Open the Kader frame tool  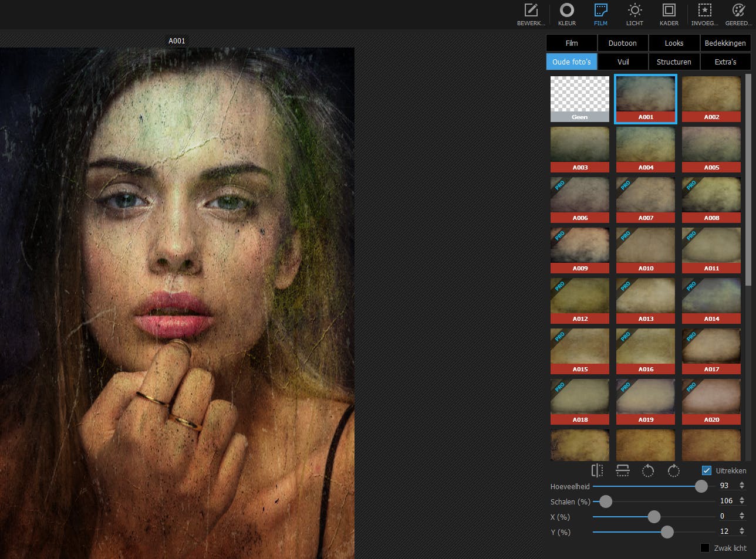tap(669, 14)
